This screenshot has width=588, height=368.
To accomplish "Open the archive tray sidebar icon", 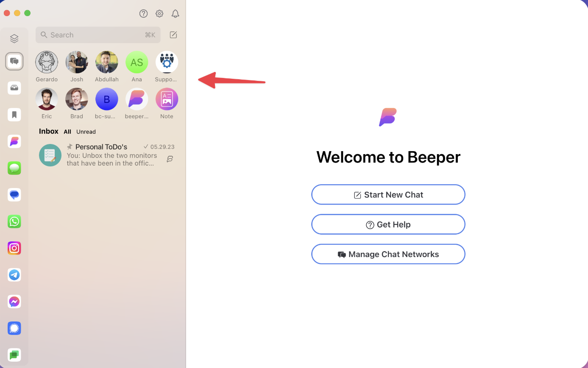I will click(14, 88).
